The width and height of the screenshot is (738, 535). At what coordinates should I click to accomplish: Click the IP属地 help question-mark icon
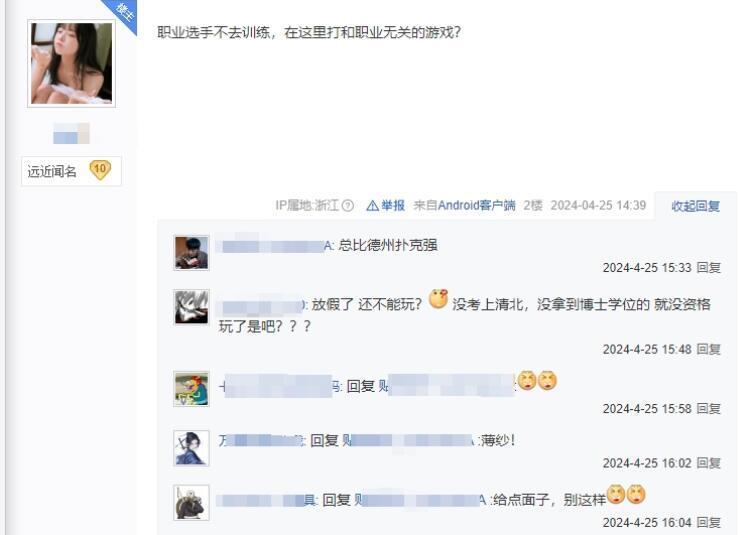tap(348, 206)
